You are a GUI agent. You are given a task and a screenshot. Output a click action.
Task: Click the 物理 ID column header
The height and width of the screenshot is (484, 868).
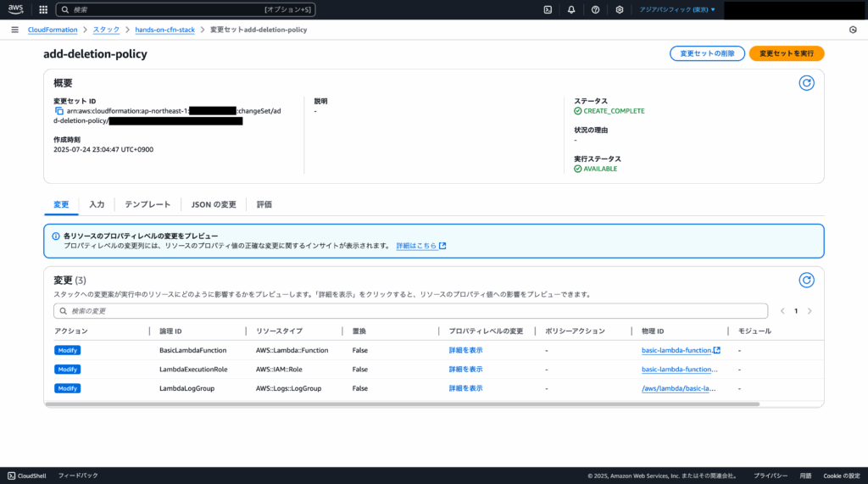[x=653, y=331]
